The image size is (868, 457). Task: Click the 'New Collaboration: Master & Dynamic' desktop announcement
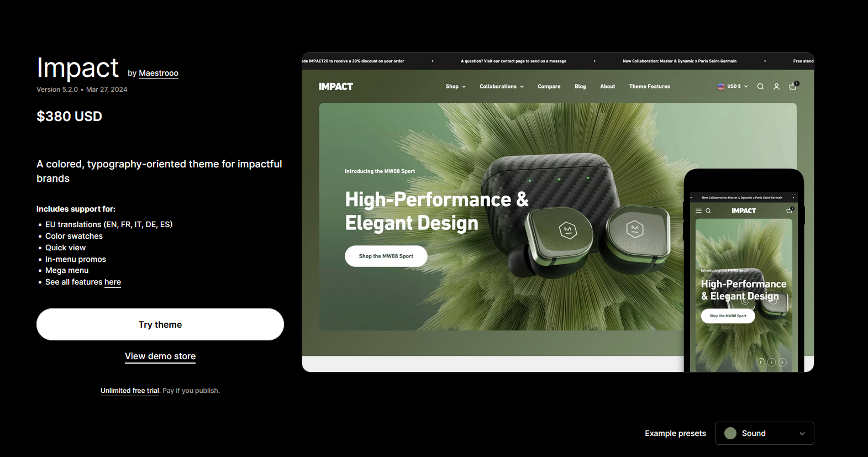pos(679,61)
